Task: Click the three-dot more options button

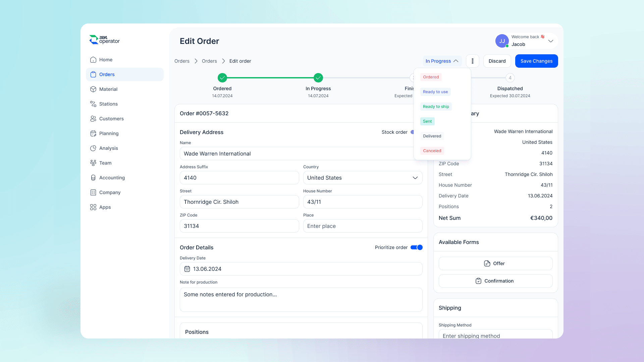Action: (473, 61)
